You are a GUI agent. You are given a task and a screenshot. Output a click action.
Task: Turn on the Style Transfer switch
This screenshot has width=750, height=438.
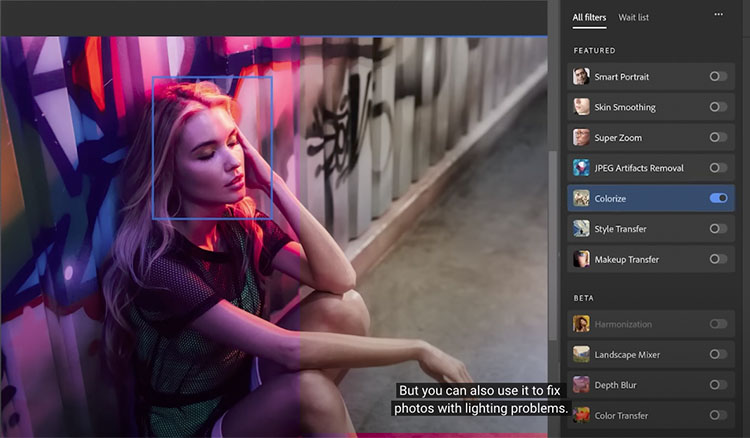click(x=718, y=229)
